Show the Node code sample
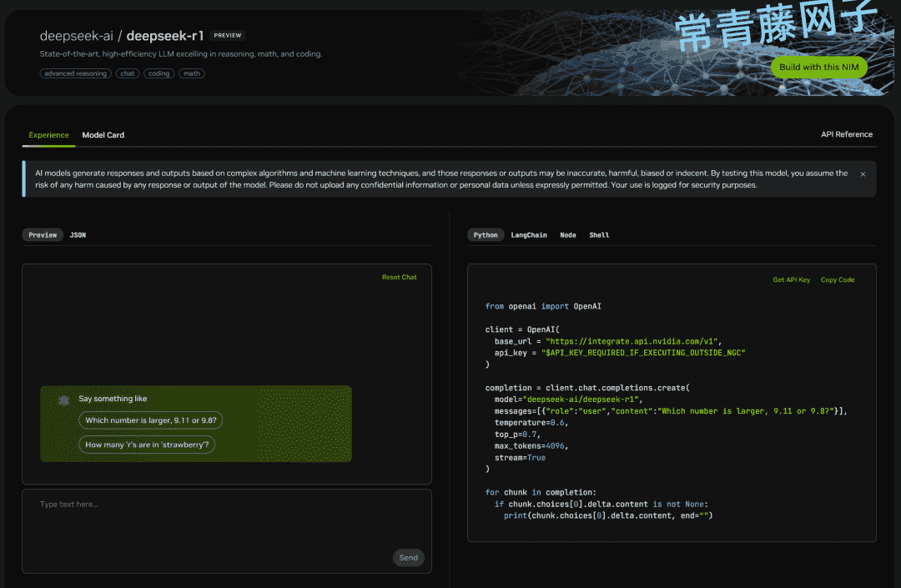The image size is (901, 588). pos(568,235)
